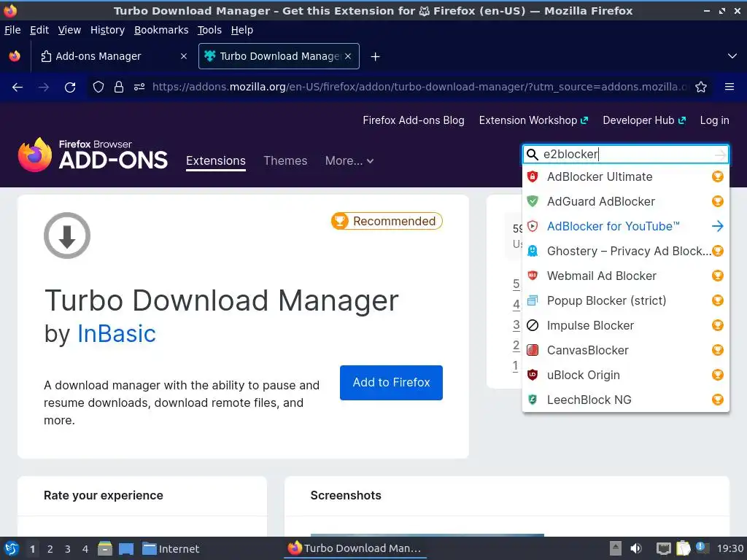The image size is (747, 560).
Task: Select Impulse Blocker suggestion
Action: tap(625, 325)
